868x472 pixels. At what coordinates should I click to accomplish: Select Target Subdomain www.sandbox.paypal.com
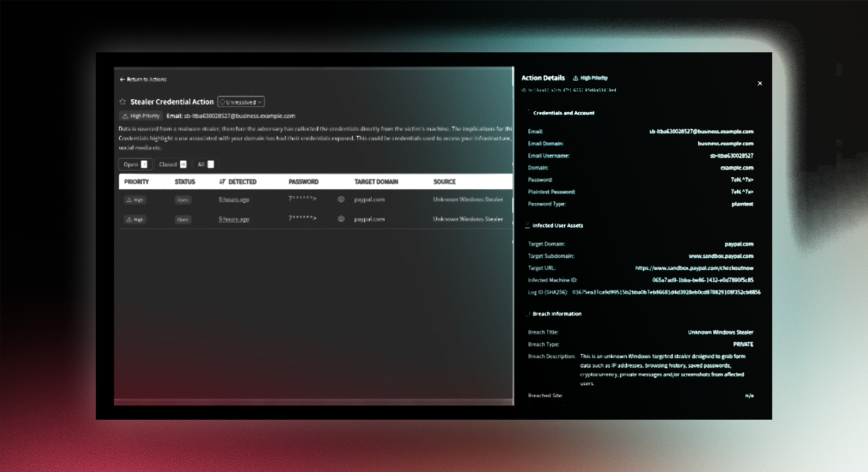pyautogui.click(x=721, y=256)
